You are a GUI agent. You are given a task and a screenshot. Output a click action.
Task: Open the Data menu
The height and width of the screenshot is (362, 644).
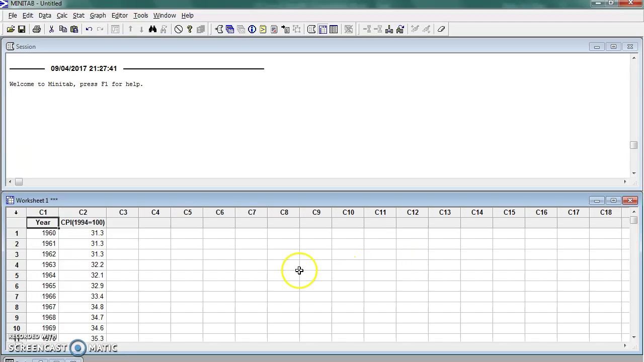45,16
